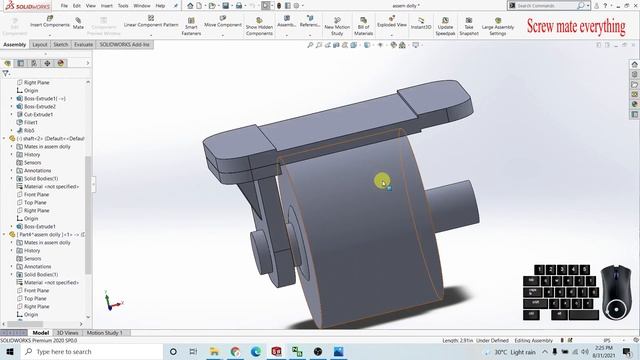The width and height of the screenshot is (640, 360).
Task: Switch to the 3D Views tab
Action: tap(67, 333)
